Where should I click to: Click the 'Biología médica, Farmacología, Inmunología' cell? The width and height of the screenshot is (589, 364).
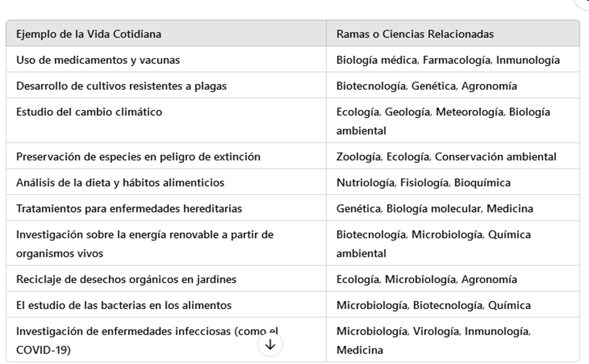pyautogui.click(x=448, y=60)
